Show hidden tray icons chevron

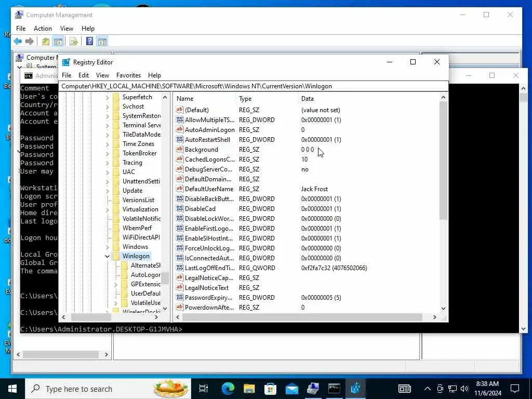pos(428,389)
